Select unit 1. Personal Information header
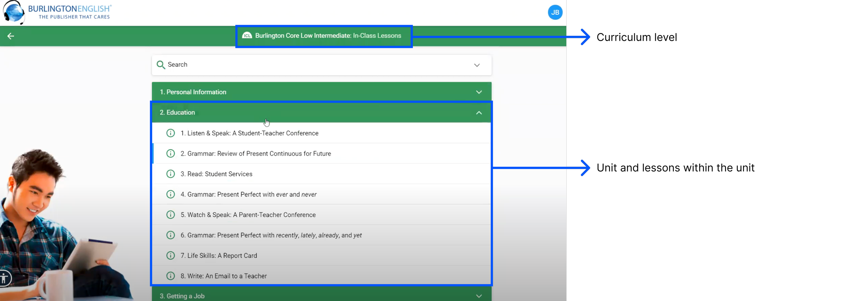Screen dimensions: 868x301 point(322,92)
